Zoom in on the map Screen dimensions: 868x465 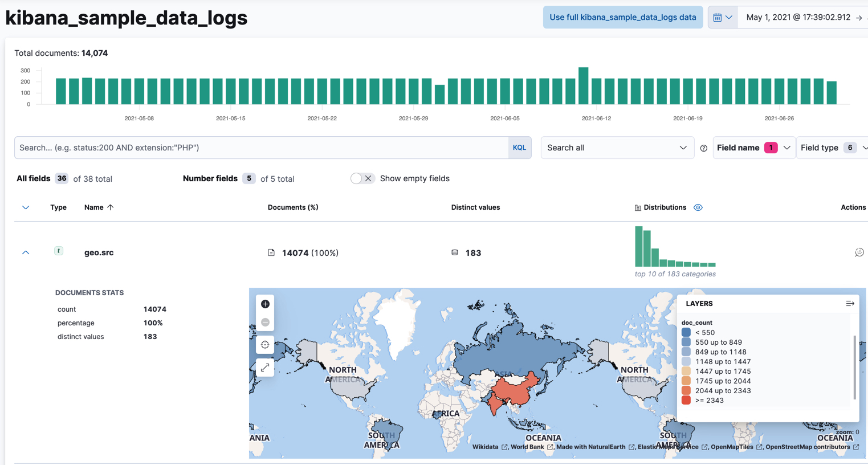265,304
